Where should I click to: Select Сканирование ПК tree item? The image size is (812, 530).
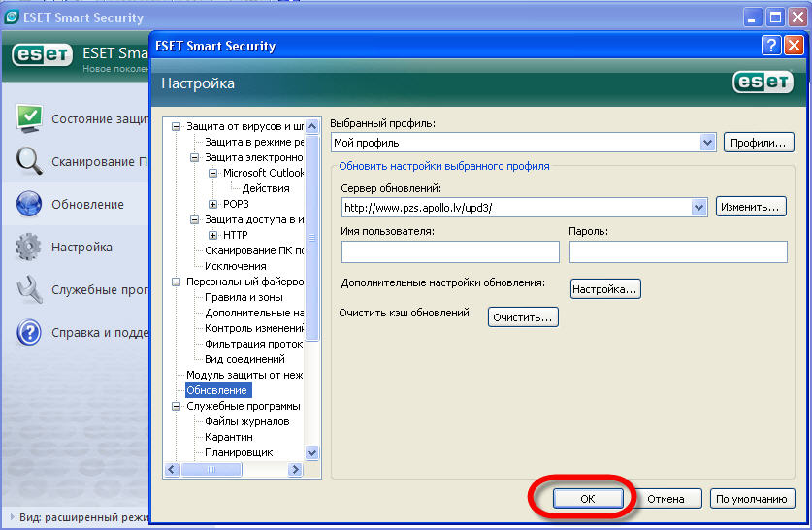(254, 250)
